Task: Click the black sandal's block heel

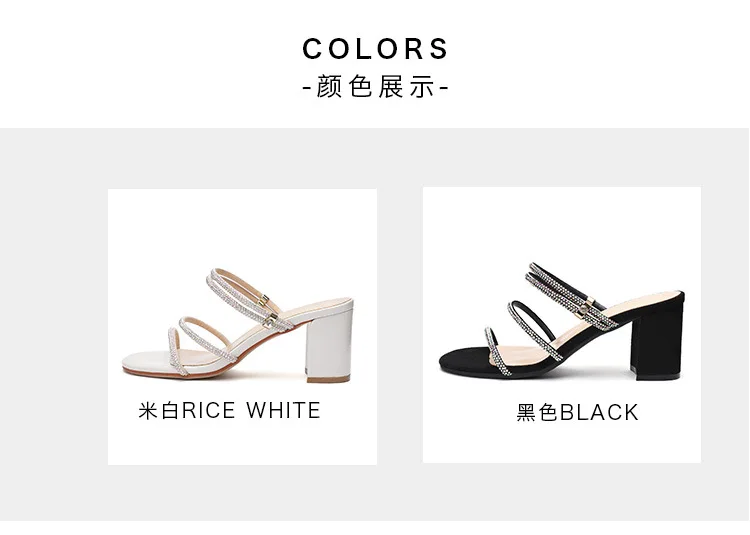Action: (x=657, y=337)
